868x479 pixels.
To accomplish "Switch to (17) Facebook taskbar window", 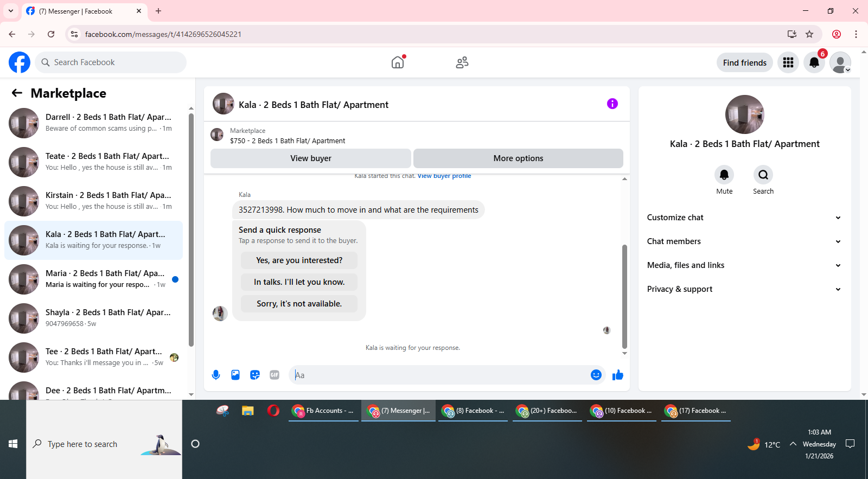I will 696,411.
